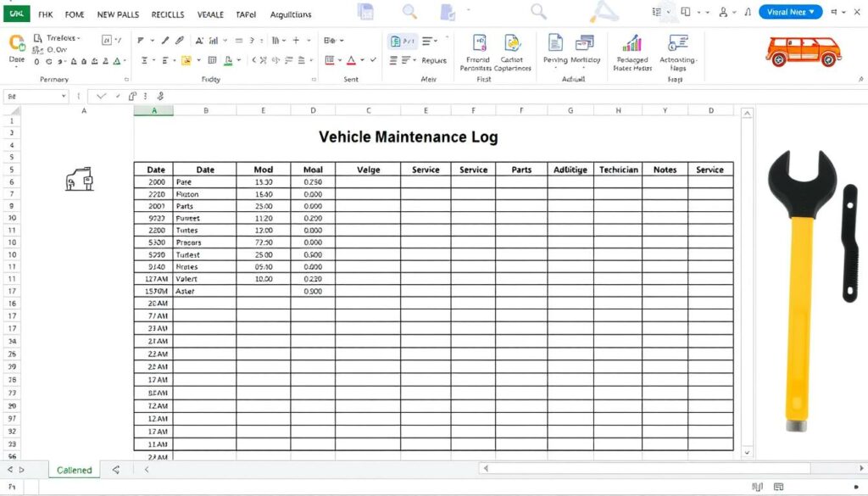The height and width of the screenshot is (496, 868).
Task: Open the VEAALE ribbon tab
Action: pos(210,14)
